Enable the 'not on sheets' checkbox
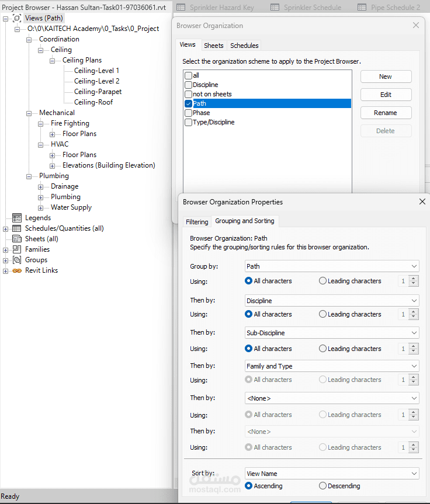The height and width of the screenshot is (504, 430). point(188,94)
